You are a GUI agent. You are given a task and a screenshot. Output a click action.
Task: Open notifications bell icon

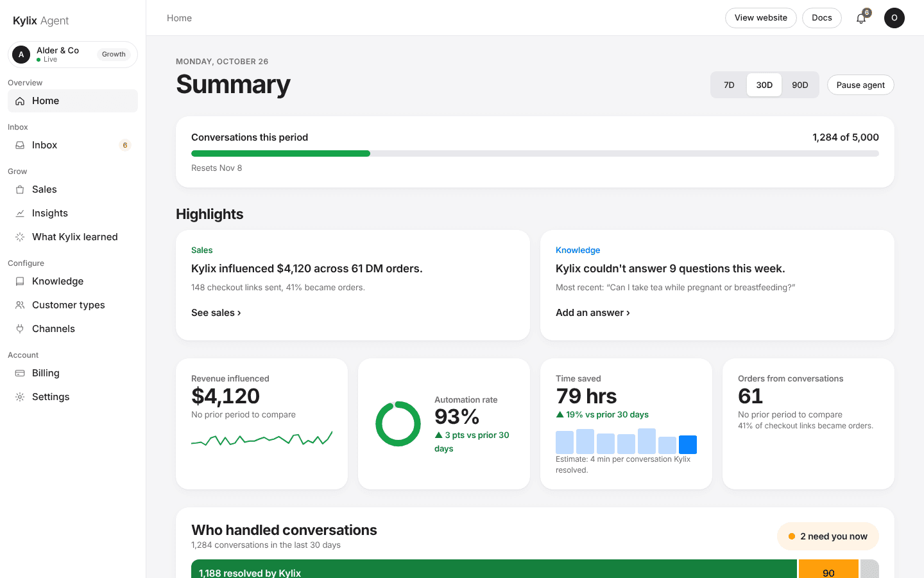pyautogui.click(x=861, y=18)
